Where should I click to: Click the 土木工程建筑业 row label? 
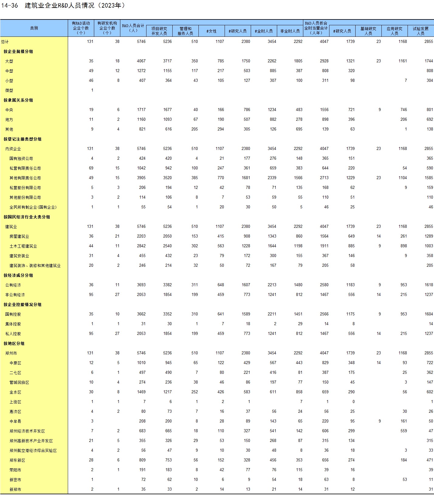[23, 246]
